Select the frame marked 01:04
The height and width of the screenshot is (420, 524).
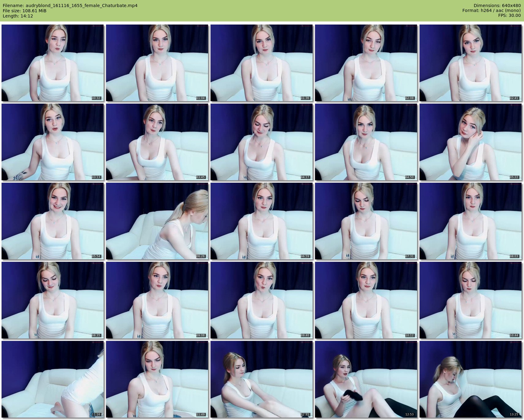[157, 63]
